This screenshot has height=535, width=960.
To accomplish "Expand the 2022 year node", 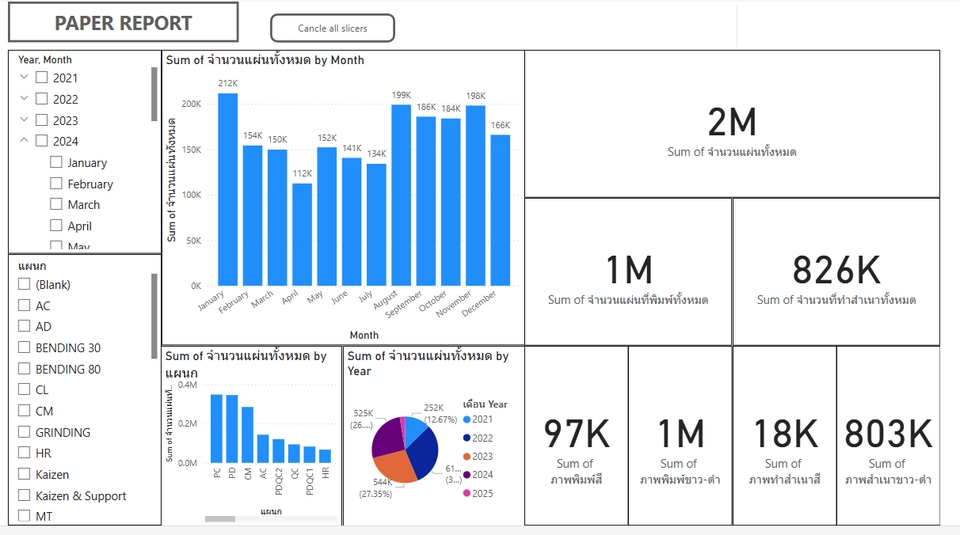I will click(x=24, y=98).
